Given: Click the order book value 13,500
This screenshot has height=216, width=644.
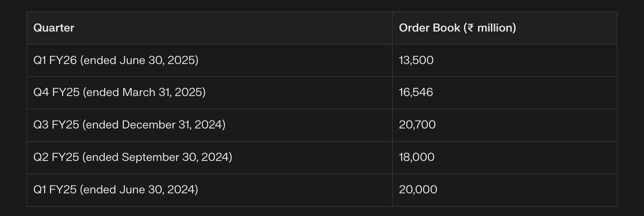Looking at the screenshot, I should pyautogui.click(x=416, y=60).
